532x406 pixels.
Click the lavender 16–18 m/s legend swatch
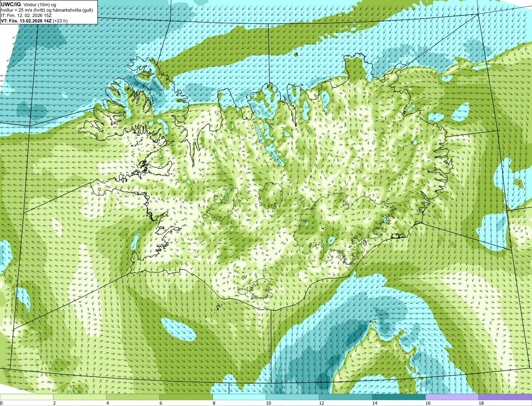(452, 397)
